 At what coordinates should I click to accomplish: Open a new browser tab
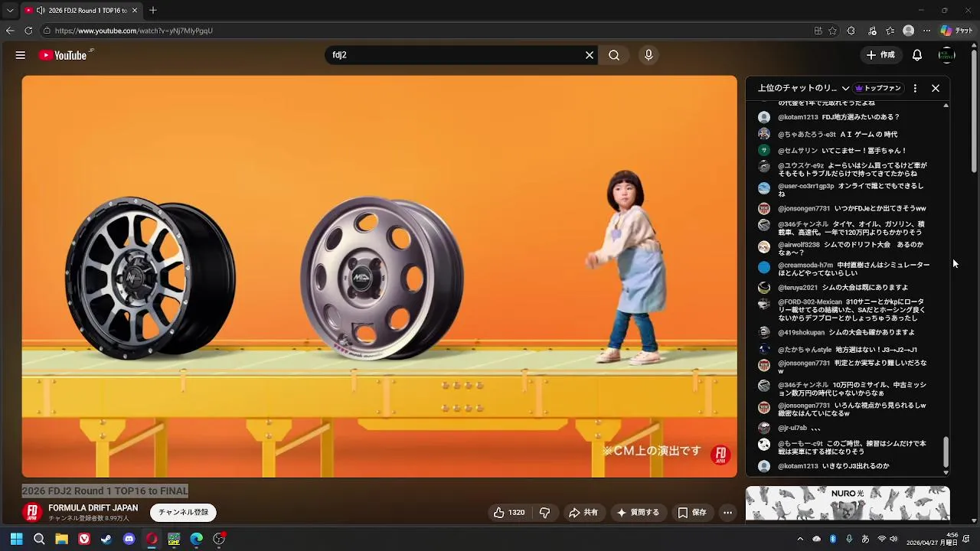pos(153,11)
